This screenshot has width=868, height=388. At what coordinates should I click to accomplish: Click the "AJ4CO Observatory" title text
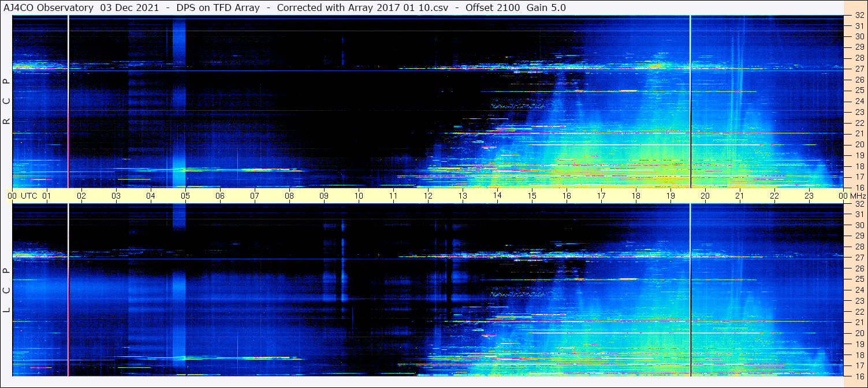coord(49,8)
